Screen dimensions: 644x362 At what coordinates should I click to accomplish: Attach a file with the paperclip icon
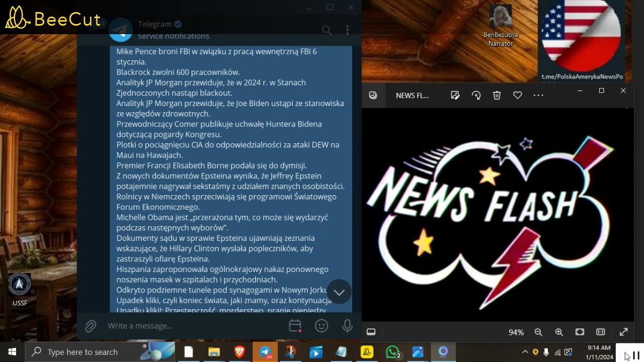point(91,326)
